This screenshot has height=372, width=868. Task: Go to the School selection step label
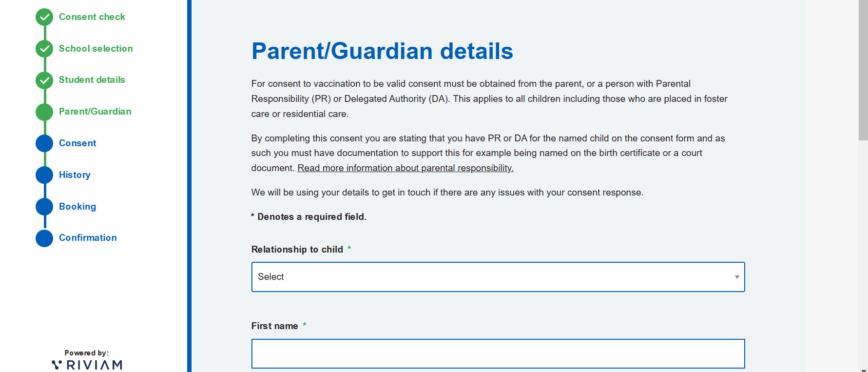(96, 49)
